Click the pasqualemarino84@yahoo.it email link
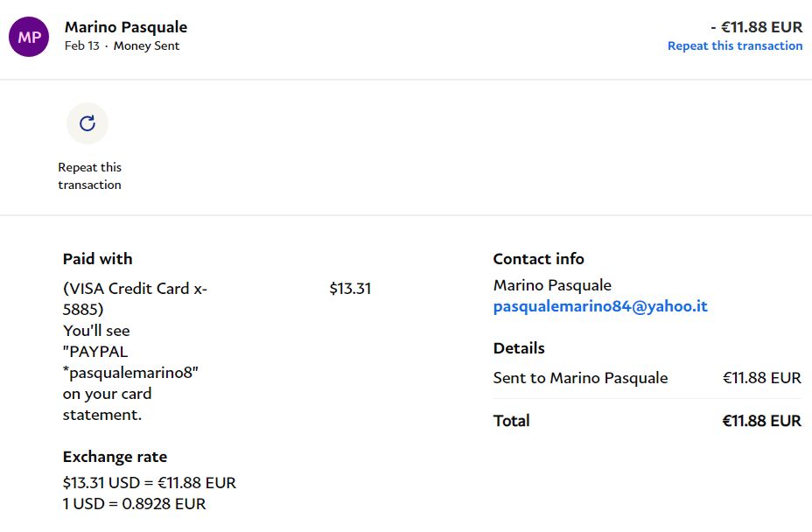This screenshot has width=812, height=532. (x=600, y=306)
